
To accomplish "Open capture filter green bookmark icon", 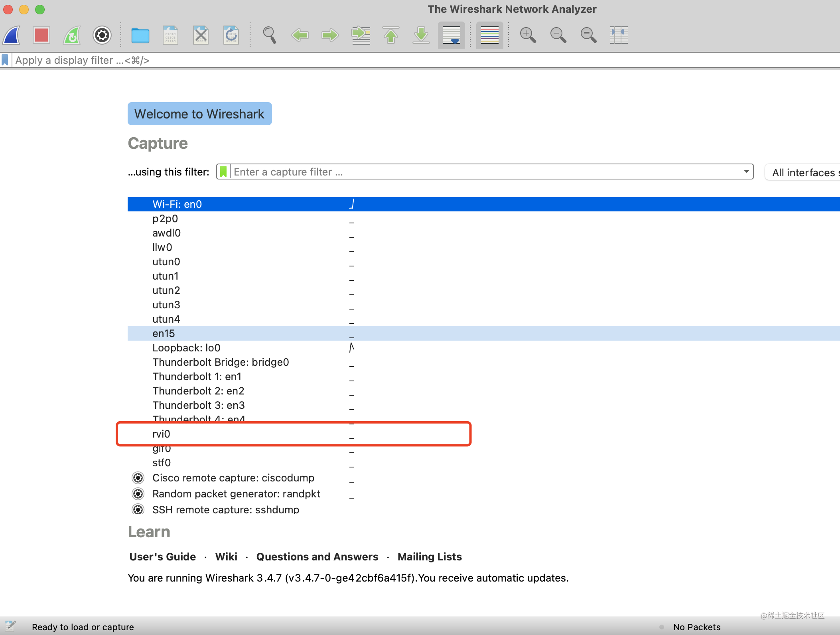I will (x=223, y=172).
